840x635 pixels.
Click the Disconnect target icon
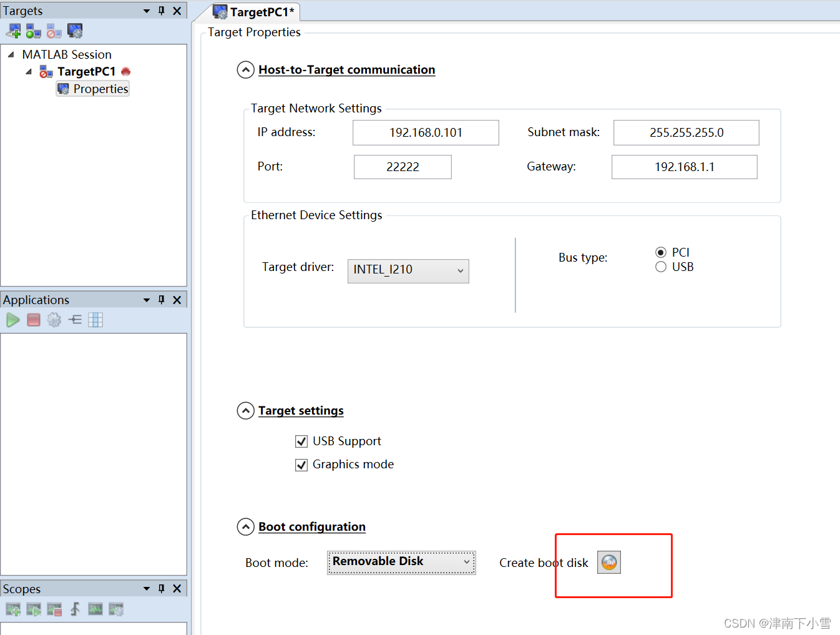point(53,31)
